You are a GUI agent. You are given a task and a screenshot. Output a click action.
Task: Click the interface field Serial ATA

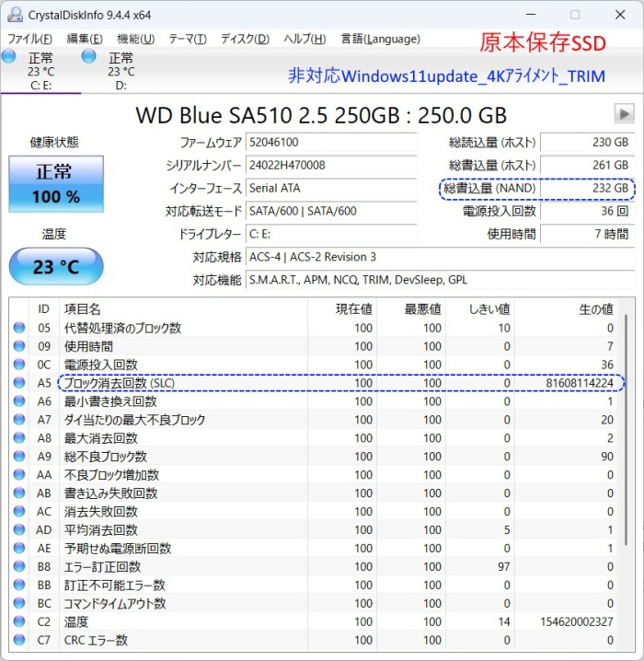pos(331,188)
